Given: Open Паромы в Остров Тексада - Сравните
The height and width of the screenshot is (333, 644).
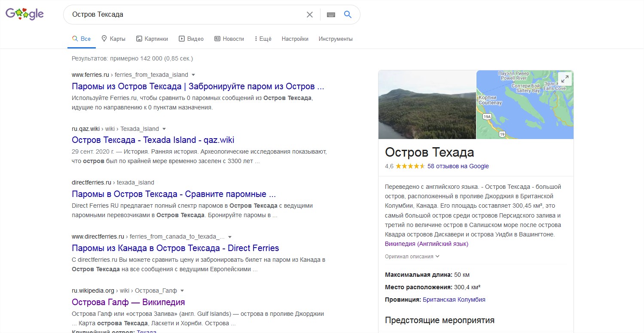Looking at the screenshot, I should (174, 194).
